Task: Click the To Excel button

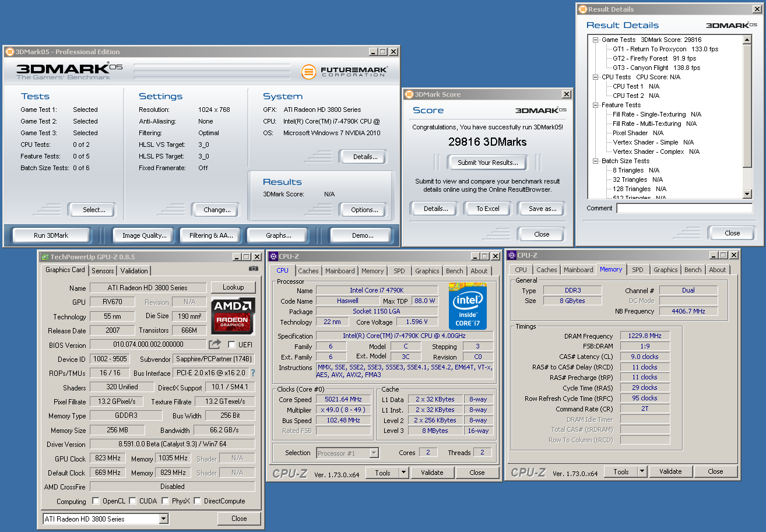Action: 487,209
